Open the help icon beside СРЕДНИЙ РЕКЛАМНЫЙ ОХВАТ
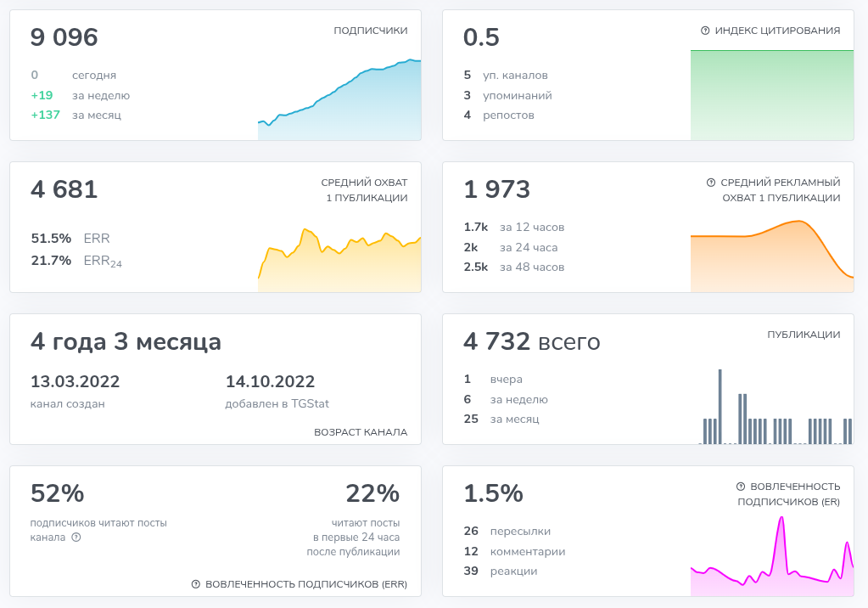 click(711, 183)
